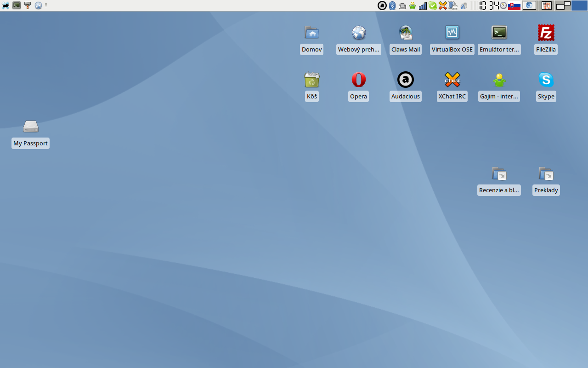Screen dimensions: 588x368
Task: Click the "VirtualBox OSE" icon label
Action: pyautogui.click(x=452, y=49)
